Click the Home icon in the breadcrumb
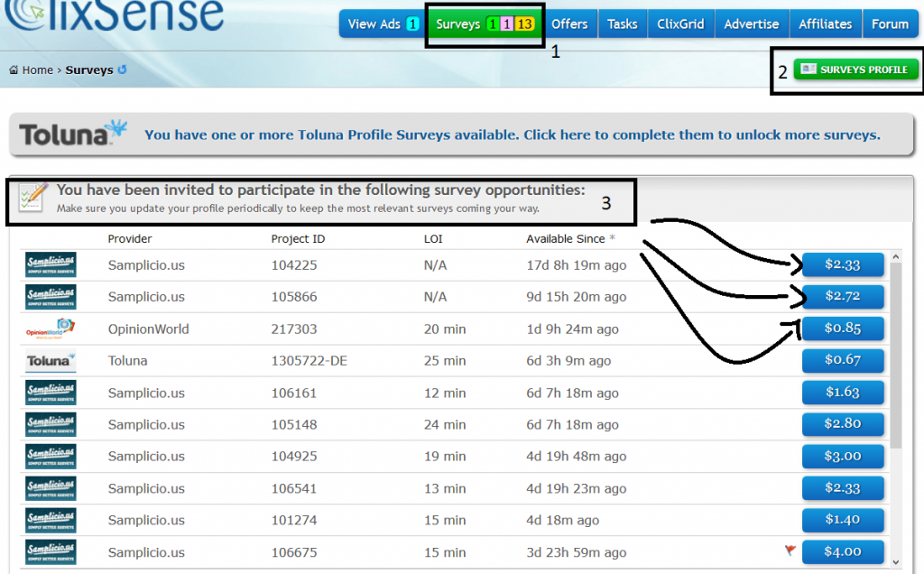Viewport: 924px width, 574px height. coord(14,70)
